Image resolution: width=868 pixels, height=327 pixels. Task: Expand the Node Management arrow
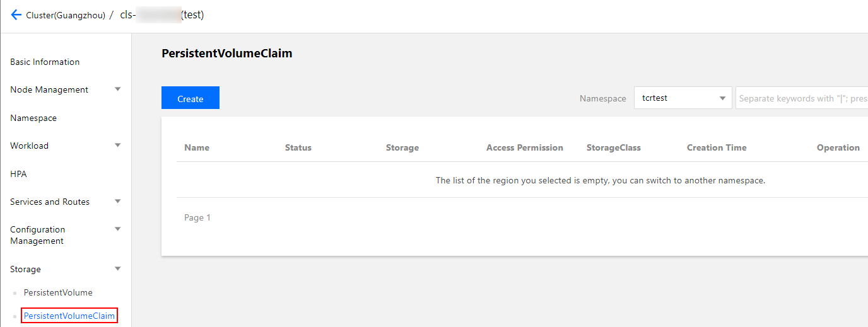(x=117, y=89)
